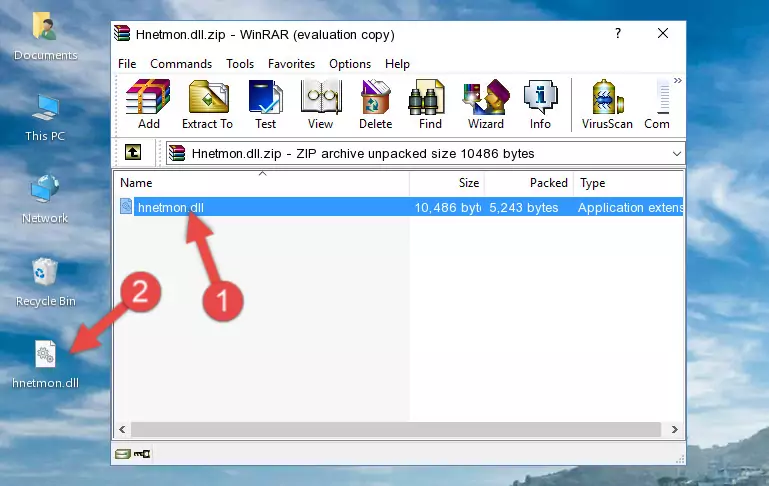The image size is (769, 486).
Task: Show archive Info
Action: point(540,104)
